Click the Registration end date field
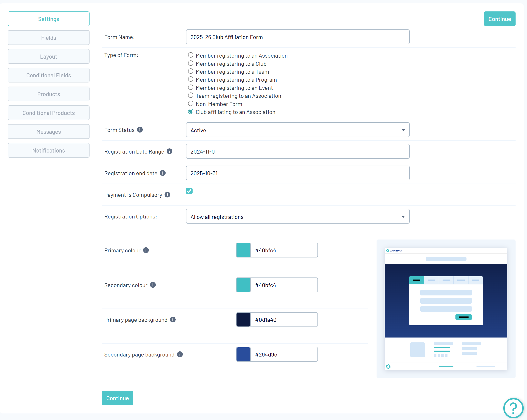527x420 pixels. coord(297,173)
